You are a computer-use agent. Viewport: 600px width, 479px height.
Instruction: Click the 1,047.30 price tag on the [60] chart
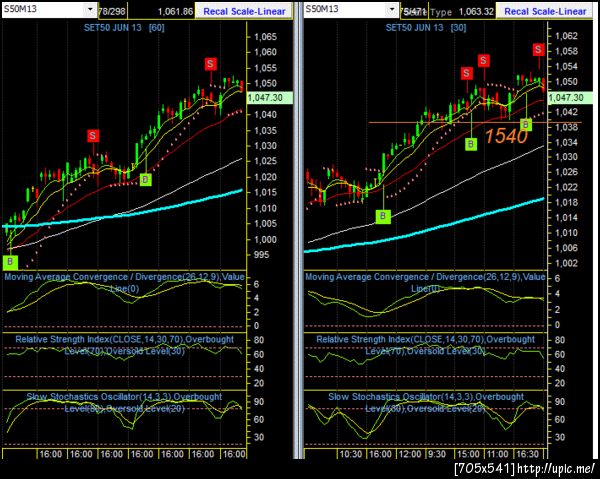270,98
